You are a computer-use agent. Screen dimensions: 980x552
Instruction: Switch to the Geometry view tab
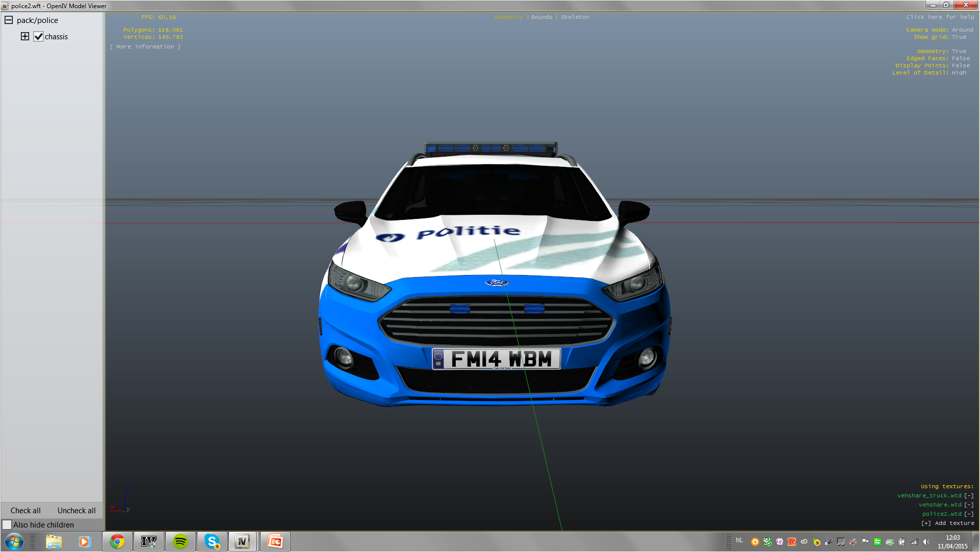[508, 17]
